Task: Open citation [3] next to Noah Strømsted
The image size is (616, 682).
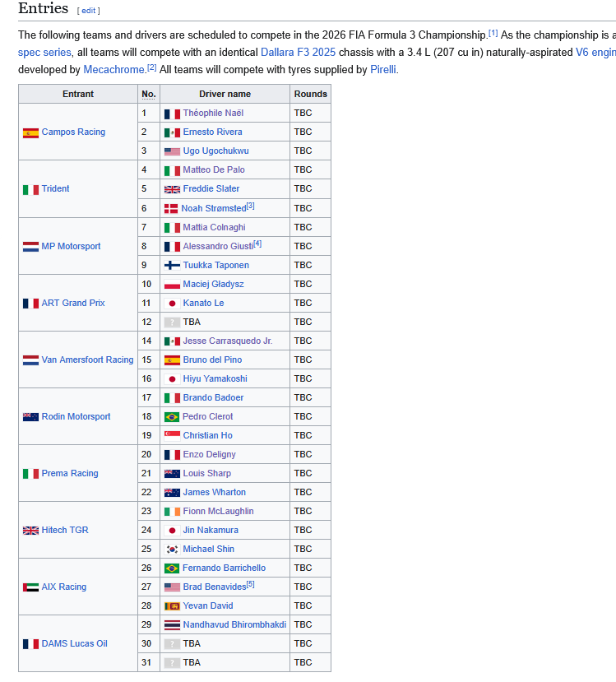Action: tap(250, 206)
